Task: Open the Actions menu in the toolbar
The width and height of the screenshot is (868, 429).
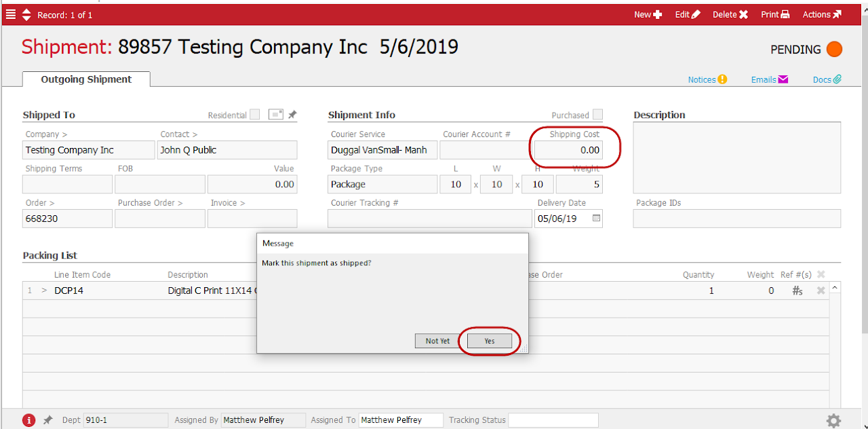Action: pos(822,14)
